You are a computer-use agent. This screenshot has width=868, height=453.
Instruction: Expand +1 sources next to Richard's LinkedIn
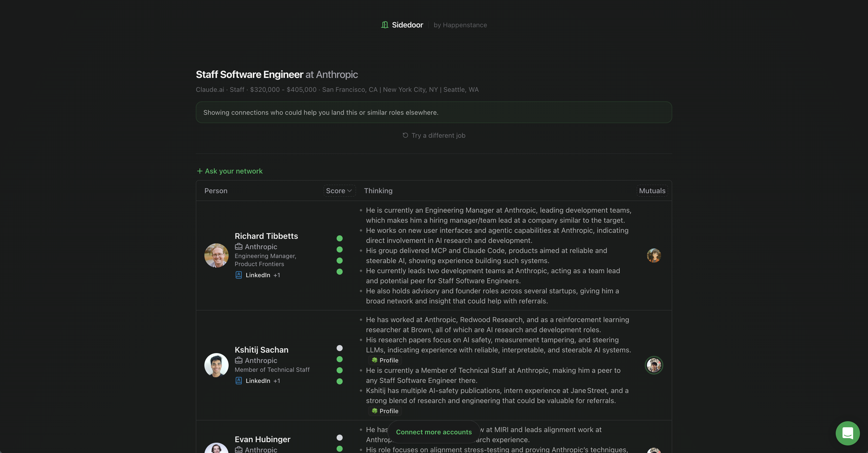tap(277, 275)
